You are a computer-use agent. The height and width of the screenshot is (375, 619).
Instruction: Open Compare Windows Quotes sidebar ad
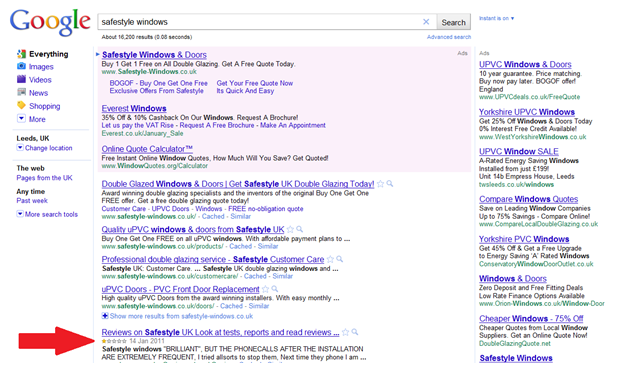click(529, 199)
